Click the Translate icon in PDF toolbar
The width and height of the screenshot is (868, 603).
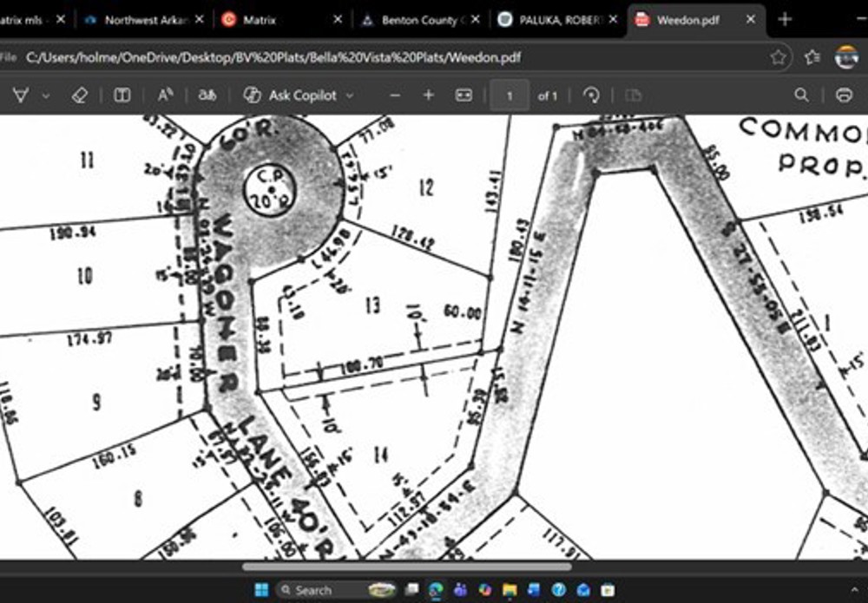pos(207,95)
